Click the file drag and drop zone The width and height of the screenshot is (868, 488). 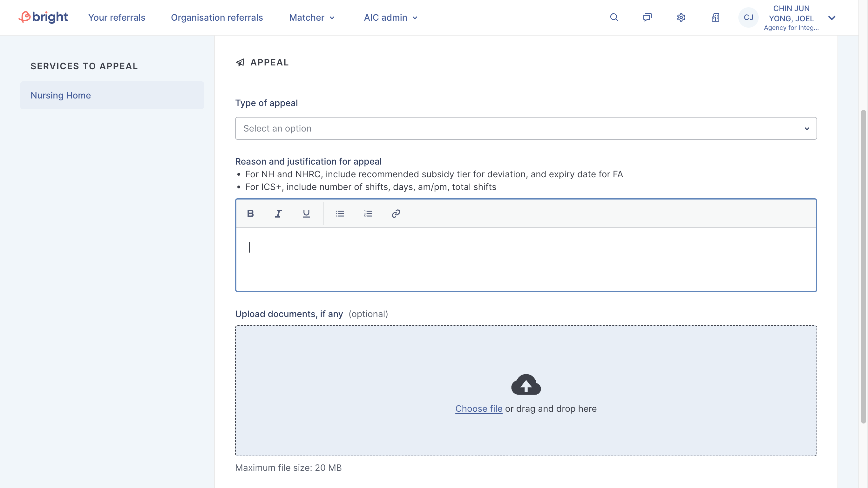[x=526, y=390]
